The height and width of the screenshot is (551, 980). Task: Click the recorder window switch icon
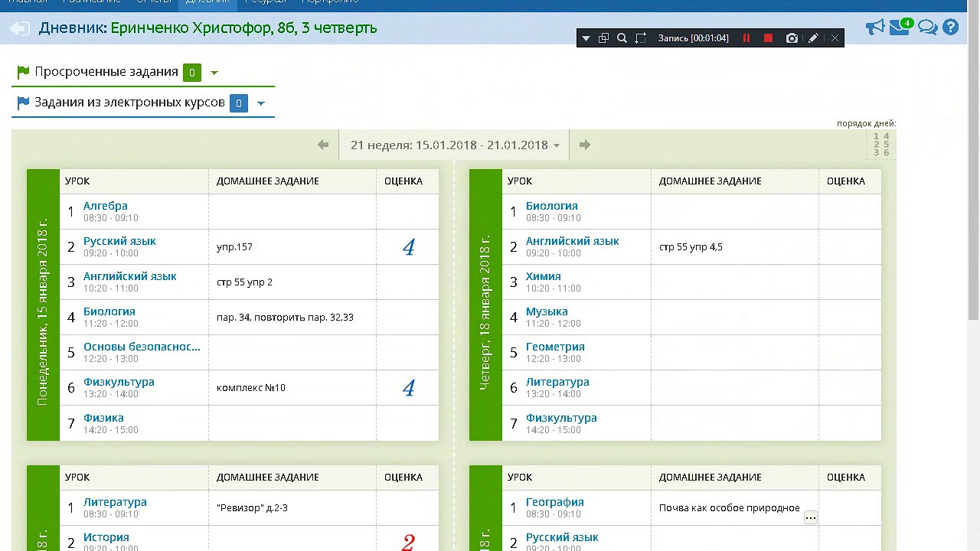[603, 38]
